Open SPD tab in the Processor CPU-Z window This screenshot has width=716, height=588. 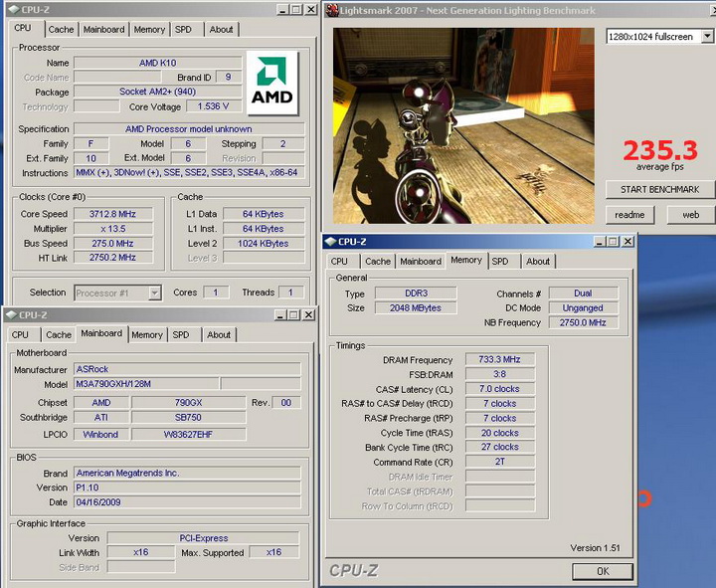[x=183, y=29]
